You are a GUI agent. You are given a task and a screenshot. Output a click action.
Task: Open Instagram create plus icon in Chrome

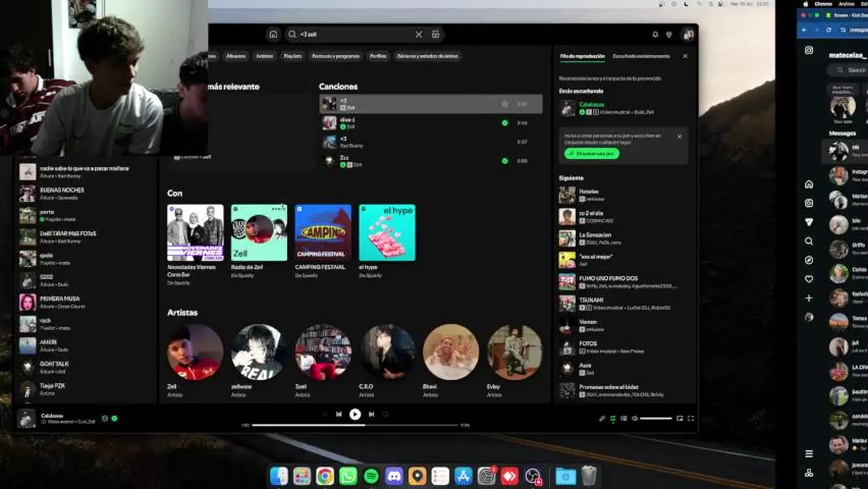point(809,298)
